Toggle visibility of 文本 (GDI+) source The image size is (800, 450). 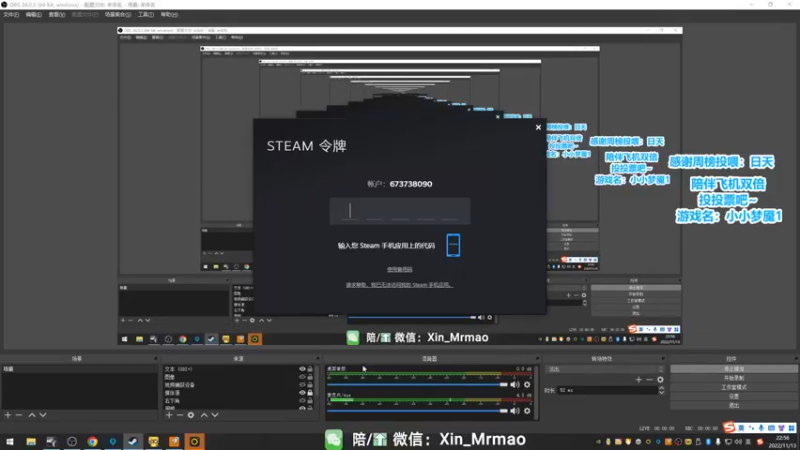[x=302, y=369]
